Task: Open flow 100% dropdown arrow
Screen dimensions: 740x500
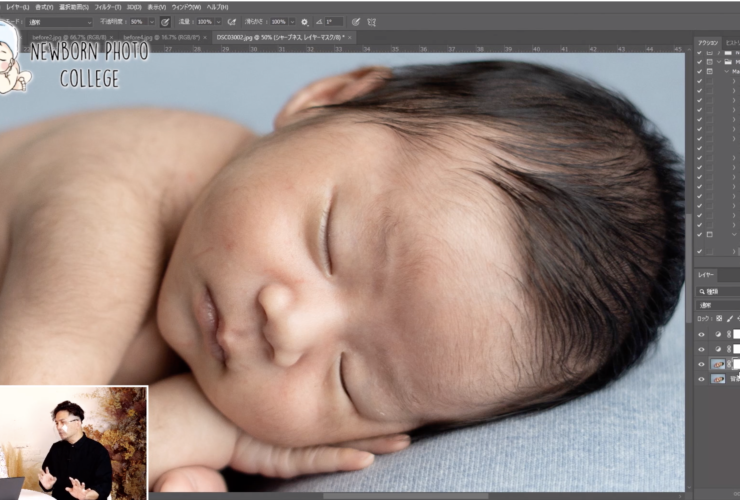Action: [218, 22]
